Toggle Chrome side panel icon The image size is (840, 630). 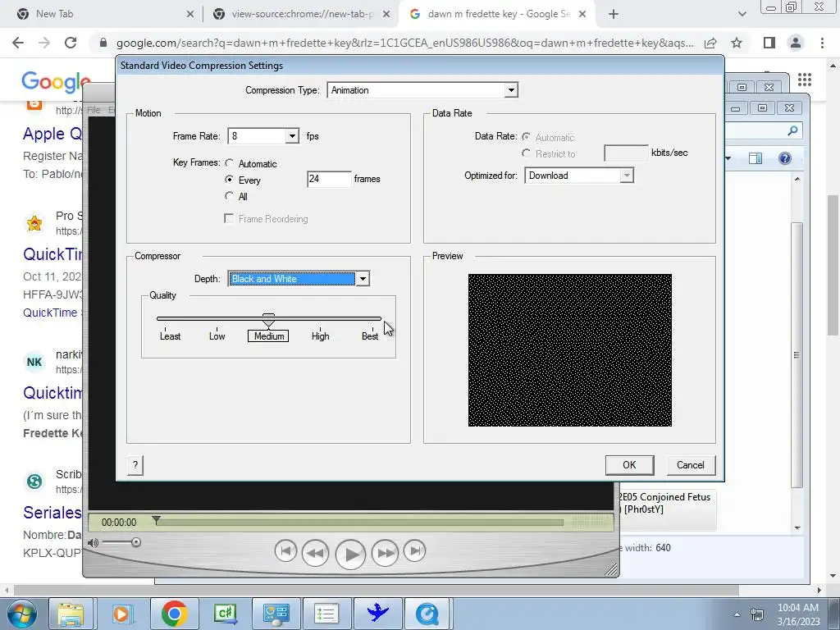769,43
